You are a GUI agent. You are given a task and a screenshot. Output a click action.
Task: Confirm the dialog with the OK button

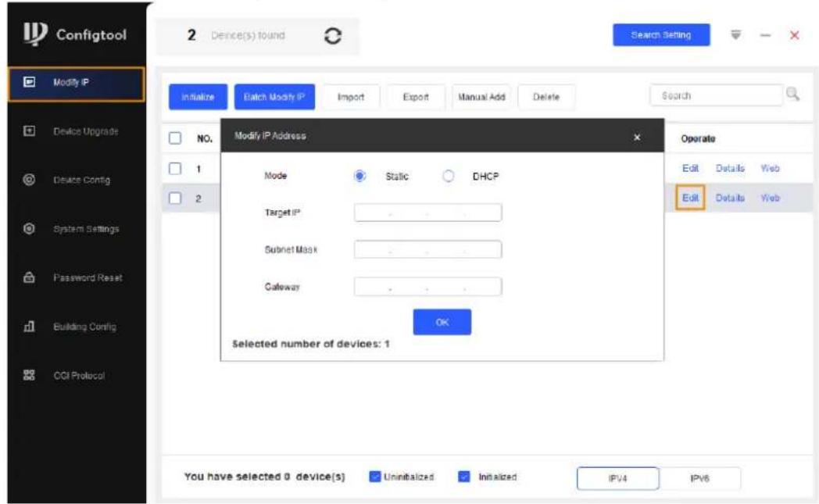pos(442,322)
